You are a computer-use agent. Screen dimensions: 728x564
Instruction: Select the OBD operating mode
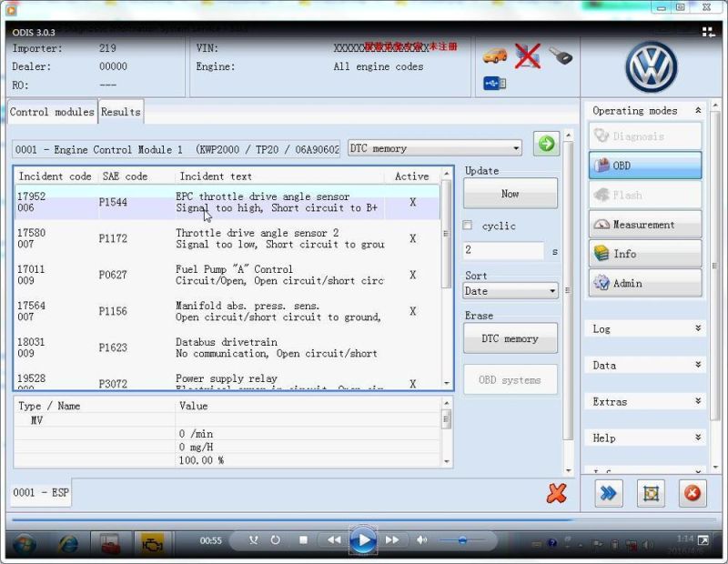[645, 166]
